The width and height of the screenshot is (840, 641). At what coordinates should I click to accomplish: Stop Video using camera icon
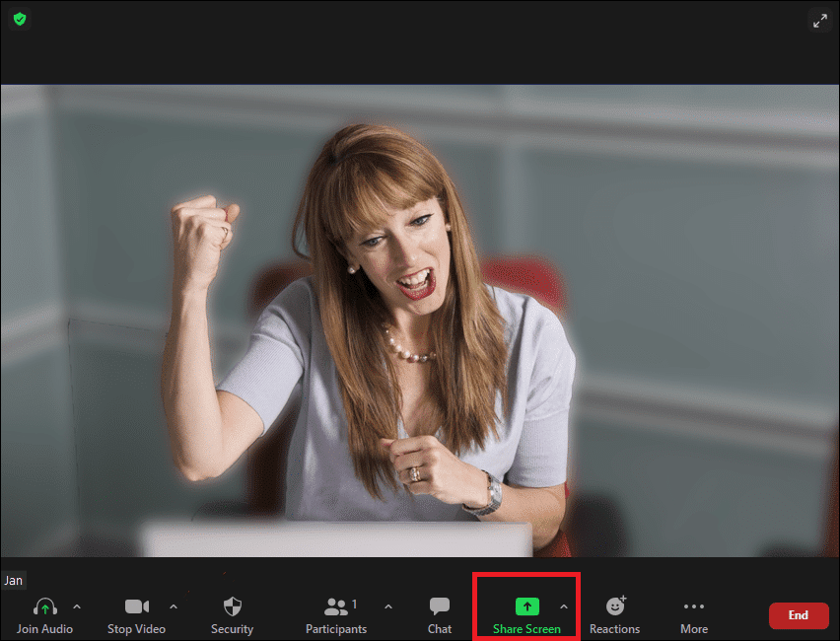(137, 615)
